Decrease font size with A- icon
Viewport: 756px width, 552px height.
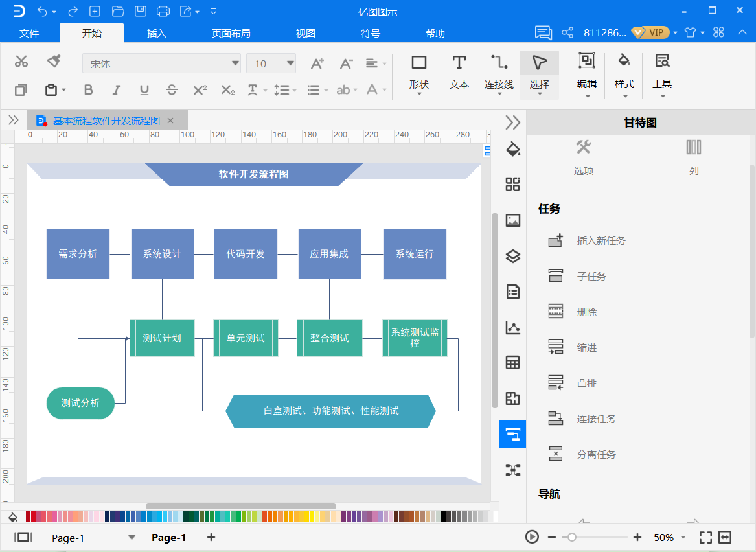pos(346,63)
